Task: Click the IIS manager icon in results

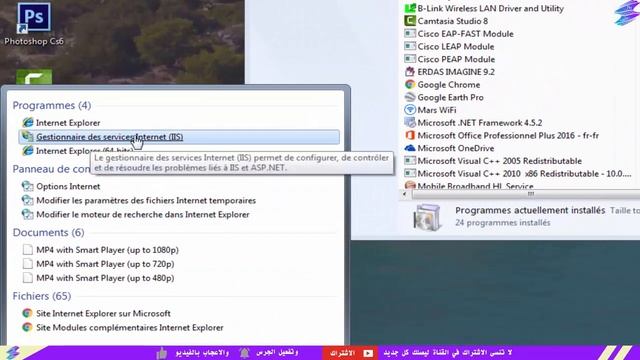Action: (28, 137)
